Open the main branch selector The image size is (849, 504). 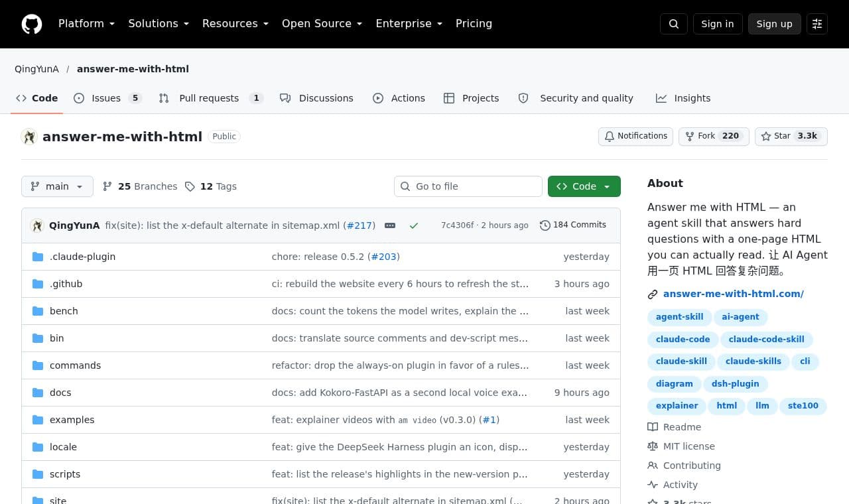coord(57,186)
